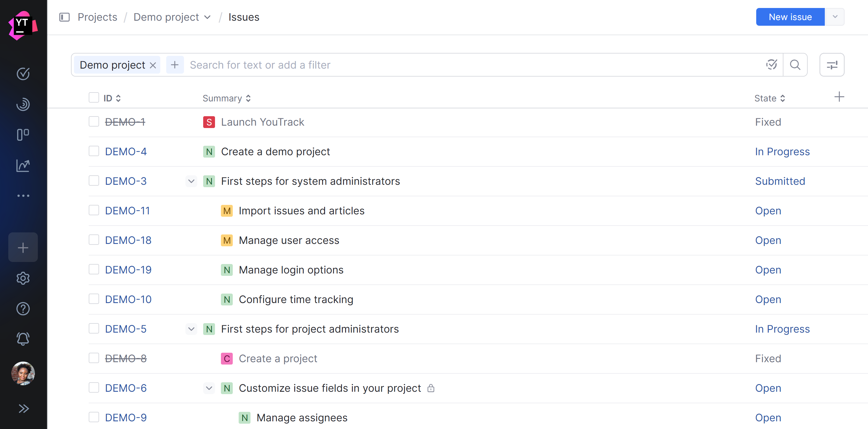This screenshot has width=868, height=429.
Task: Open the plus icon to create new item
Action: pyautogui.click(x=23, y=247)
